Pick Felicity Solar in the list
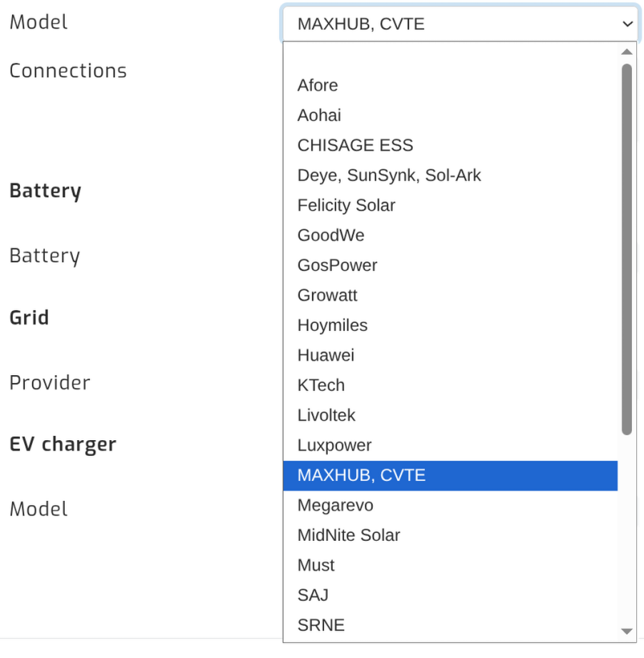The width and height of the screenshot is (644, 658). [451, 206]
